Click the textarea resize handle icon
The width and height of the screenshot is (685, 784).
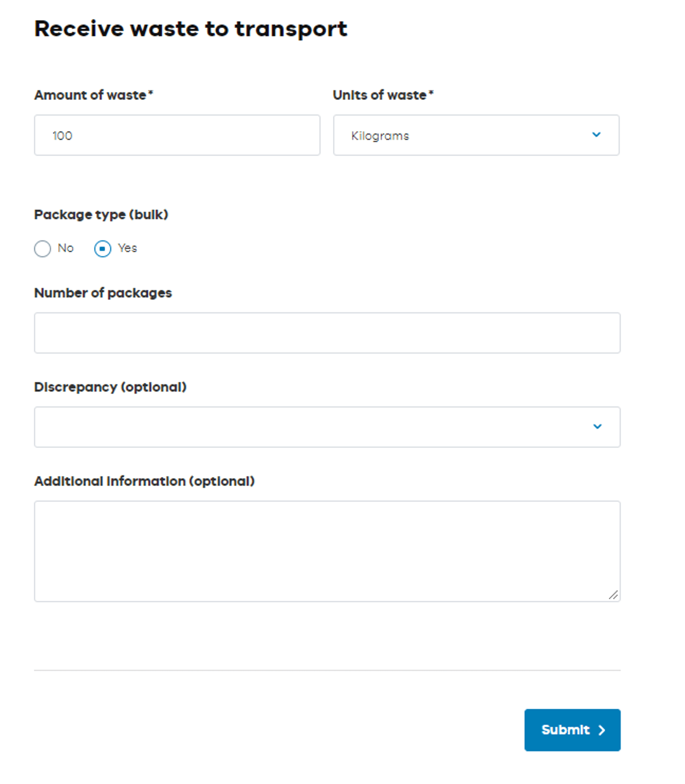click(614, 595)
